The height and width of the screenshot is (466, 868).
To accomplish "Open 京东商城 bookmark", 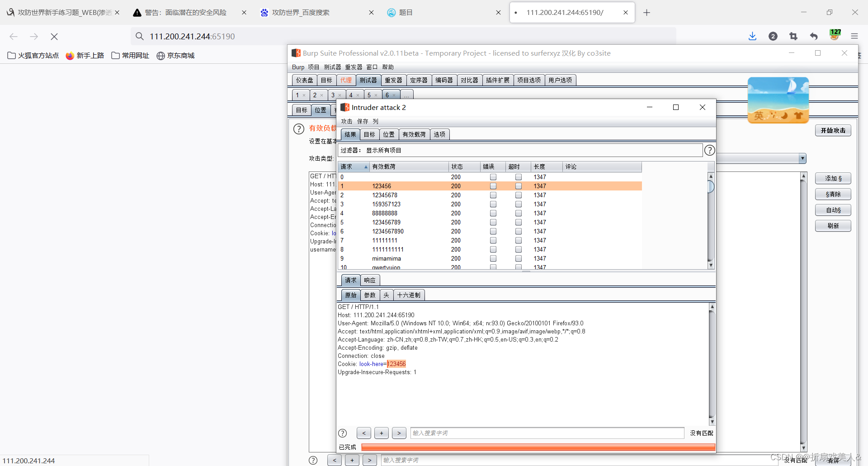I will [175, 56].
